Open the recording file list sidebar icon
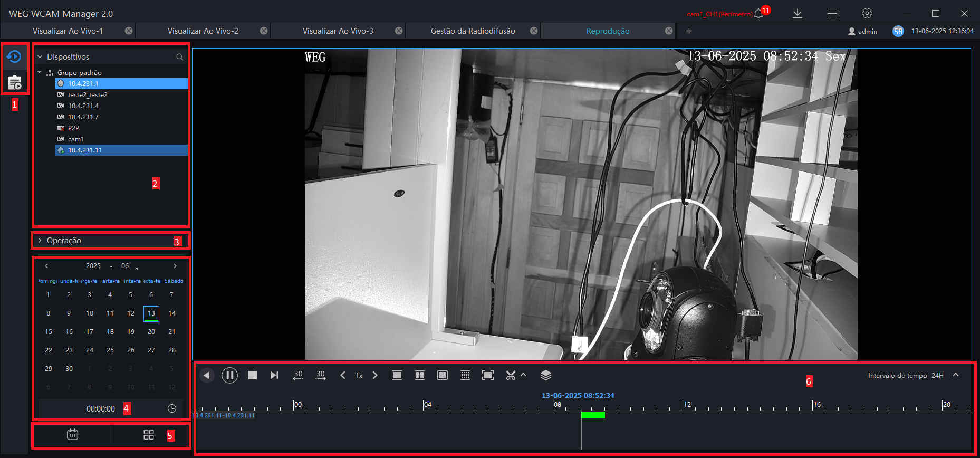This screenshot has width=980, height=458. point(14,82)
